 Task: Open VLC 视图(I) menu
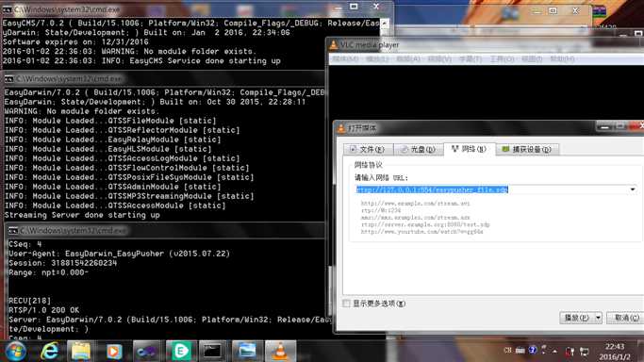pyautogui.click(x=532, y=59)
